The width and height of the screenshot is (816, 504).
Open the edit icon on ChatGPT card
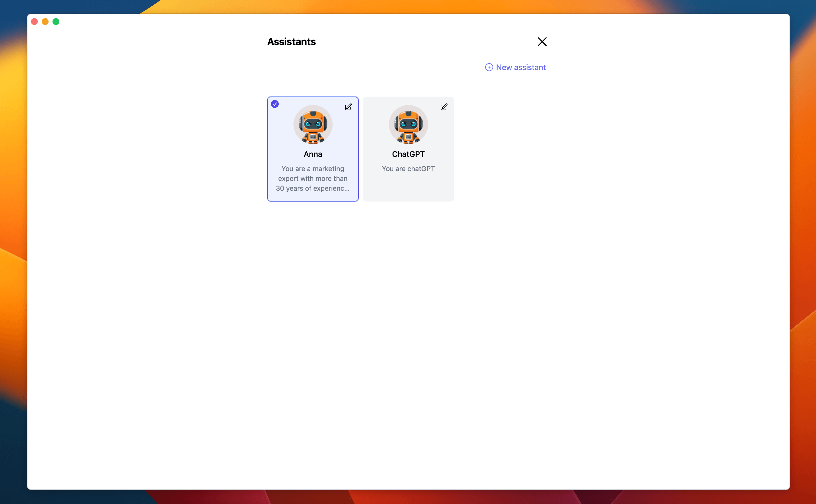(x=444, y=107)
